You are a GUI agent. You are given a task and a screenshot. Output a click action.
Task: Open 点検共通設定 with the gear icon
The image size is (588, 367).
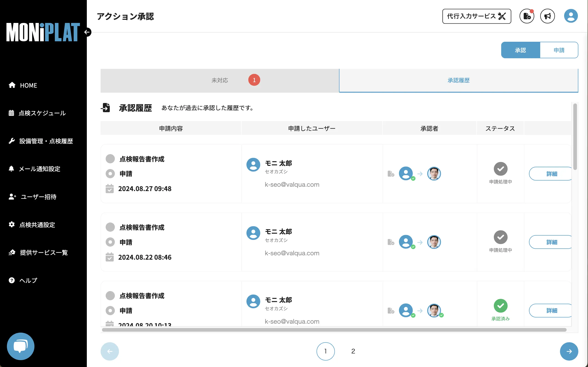coord(12,225)
